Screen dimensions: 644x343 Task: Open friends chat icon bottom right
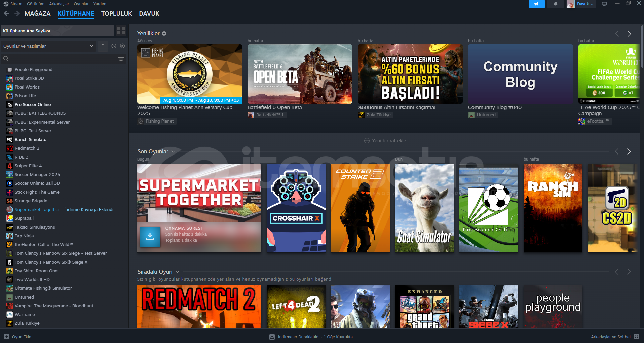coord(636,337)
